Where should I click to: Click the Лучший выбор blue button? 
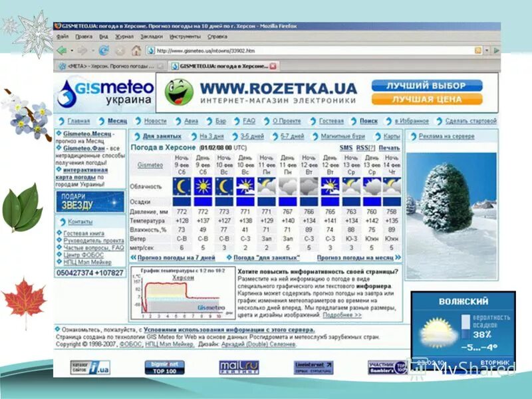tap(427, 86)
